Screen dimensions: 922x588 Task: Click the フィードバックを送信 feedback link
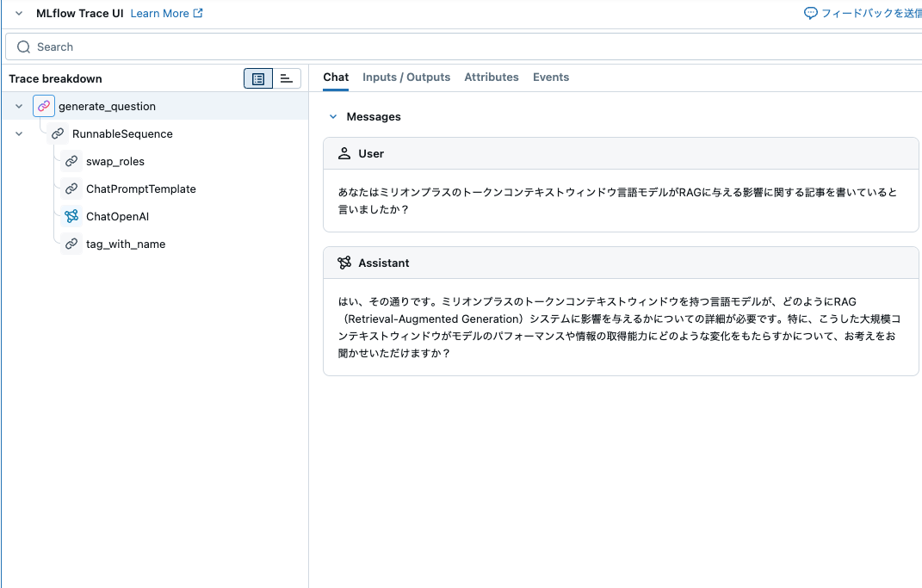pyautogui.click(x=869, y=13)
